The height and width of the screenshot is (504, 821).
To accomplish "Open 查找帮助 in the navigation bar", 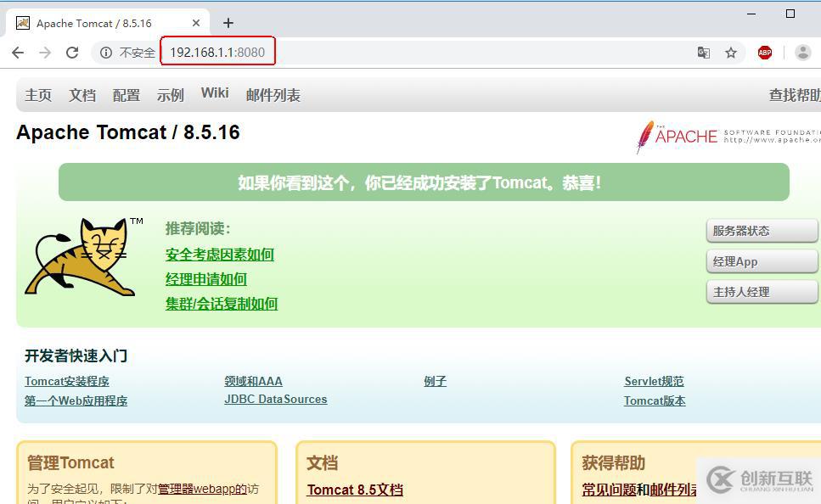I will [795, 95].
